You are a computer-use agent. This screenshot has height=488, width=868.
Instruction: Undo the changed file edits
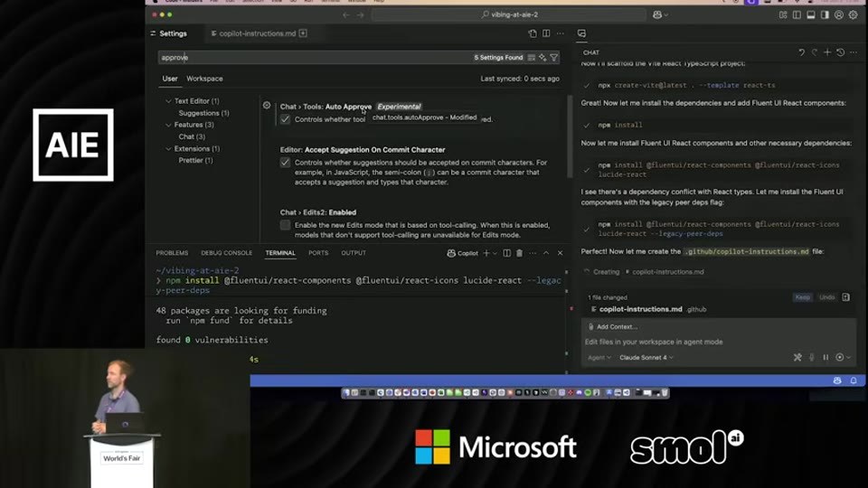(826, 297)
